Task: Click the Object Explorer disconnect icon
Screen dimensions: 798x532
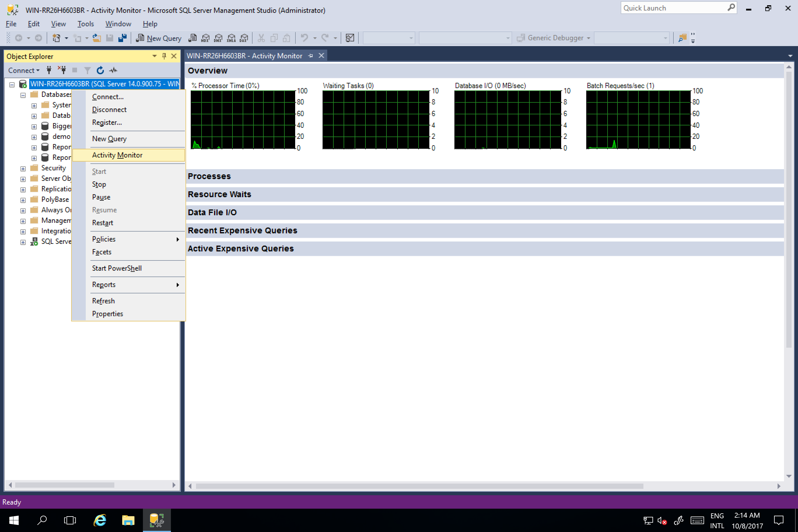Action: point(62,70)
